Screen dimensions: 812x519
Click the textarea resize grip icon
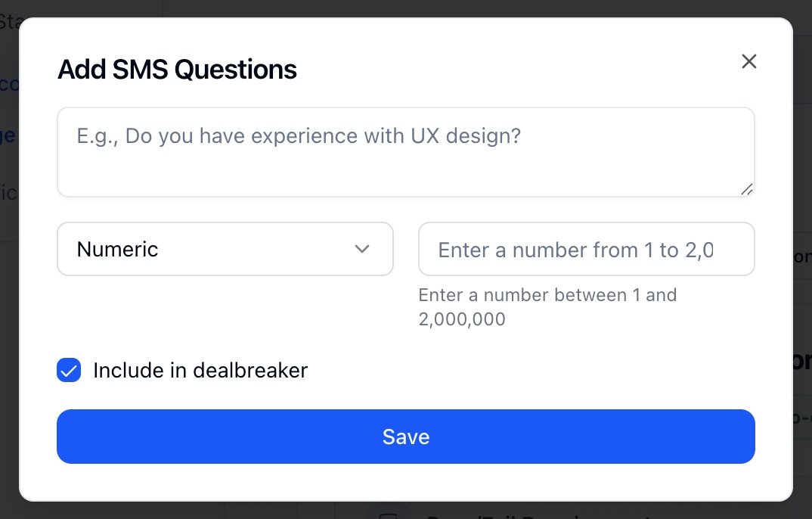pos(746,189)
